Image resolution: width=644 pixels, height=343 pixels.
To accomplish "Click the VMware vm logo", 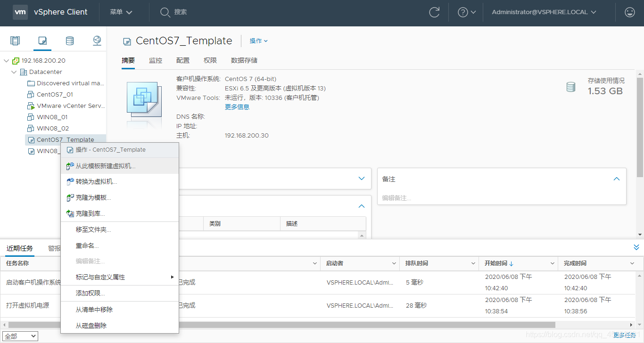I will point(20,12).
